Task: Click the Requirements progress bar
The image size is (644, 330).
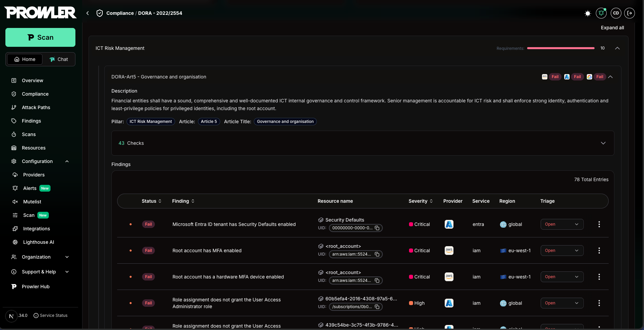Action: [x=561, y=48]
